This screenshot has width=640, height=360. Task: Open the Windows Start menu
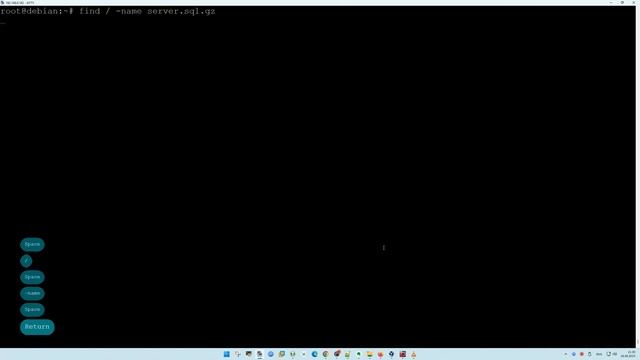coord(227,354)
